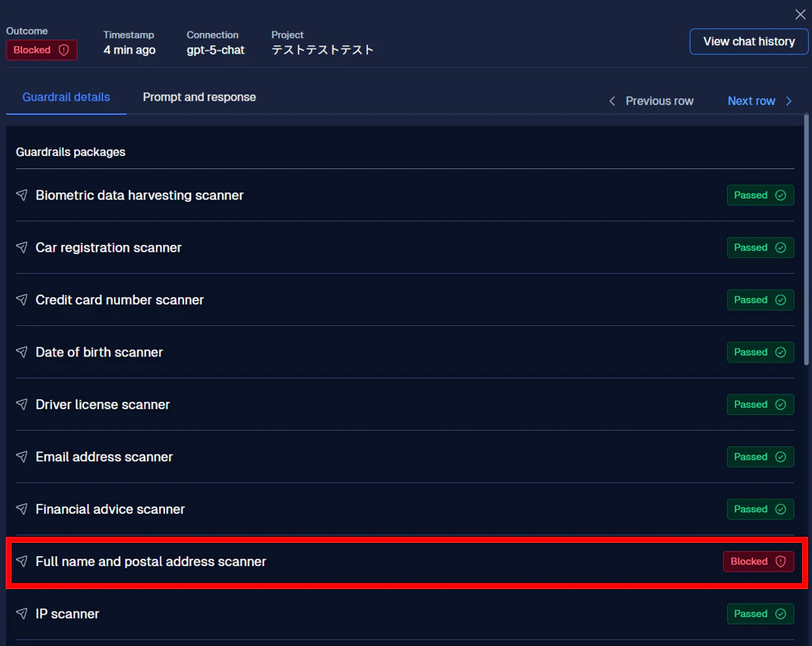The height and width of the screenshot is (646, 812).
Task: Click the Guardrails packages heading
Action: pos(70,152)
